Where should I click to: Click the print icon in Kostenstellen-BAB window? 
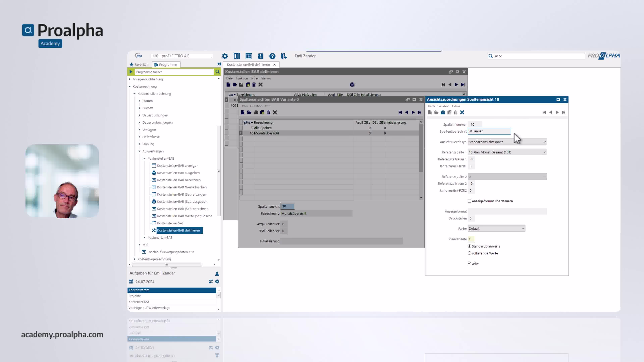tap(352, 85)
